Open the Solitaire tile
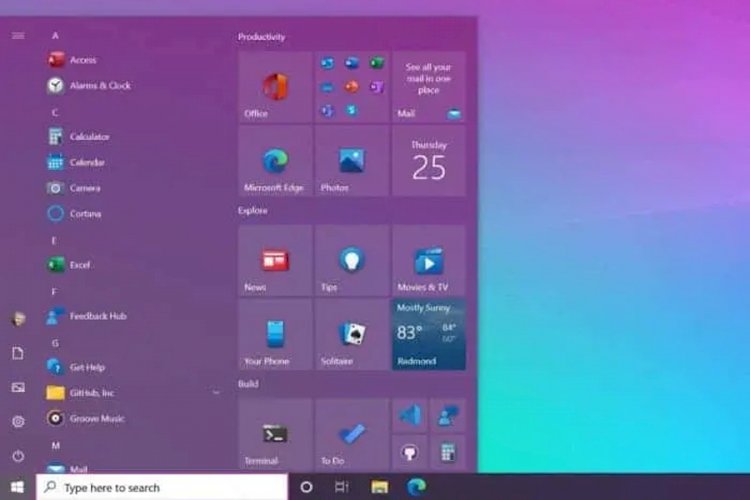Image resolution: width=750 pixels, height=500 pixels. [x=352, y=334]
